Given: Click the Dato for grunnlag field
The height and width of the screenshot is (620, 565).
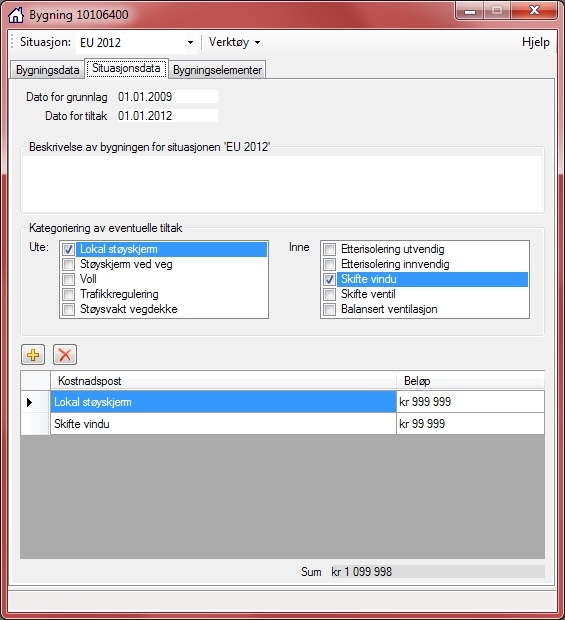Looking at the screenshot, I should 168,97.
